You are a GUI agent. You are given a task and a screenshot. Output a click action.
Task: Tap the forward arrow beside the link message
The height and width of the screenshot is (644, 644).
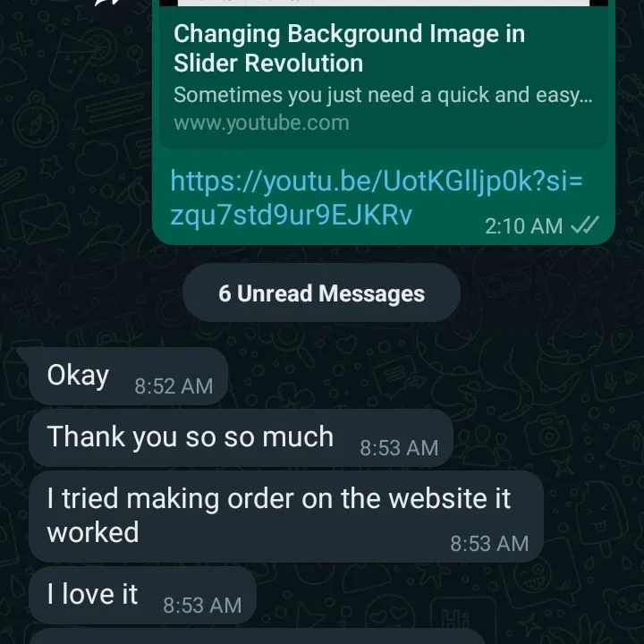(x=107, y=2)
